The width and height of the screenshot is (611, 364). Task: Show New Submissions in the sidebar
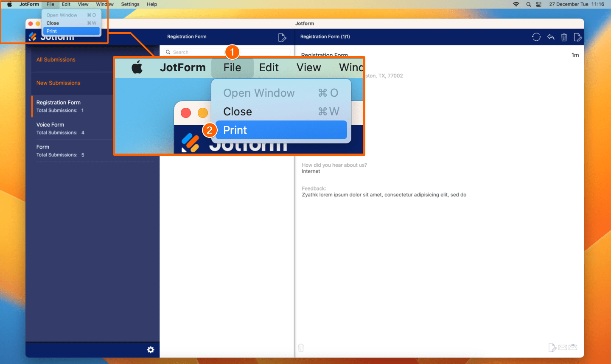58,83
